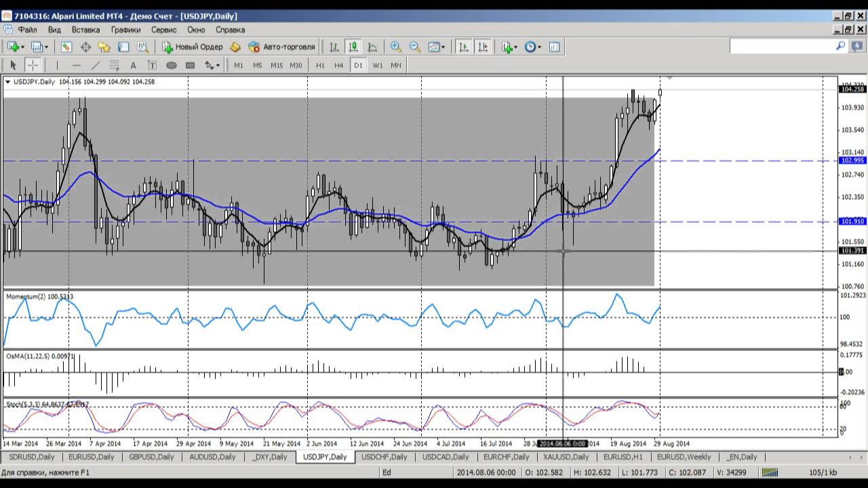The height and width of the screenshot is (488, 868).
Task: Launch MetaEditor via the book icon
Action: tap(236, 47)
